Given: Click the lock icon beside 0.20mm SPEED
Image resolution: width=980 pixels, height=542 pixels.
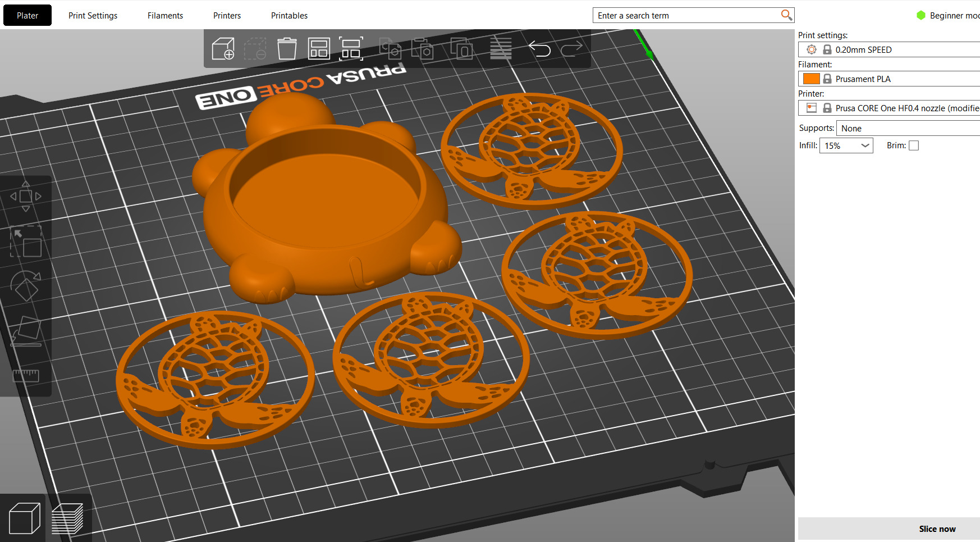Looking at the screenshot, I should (827, 49).
